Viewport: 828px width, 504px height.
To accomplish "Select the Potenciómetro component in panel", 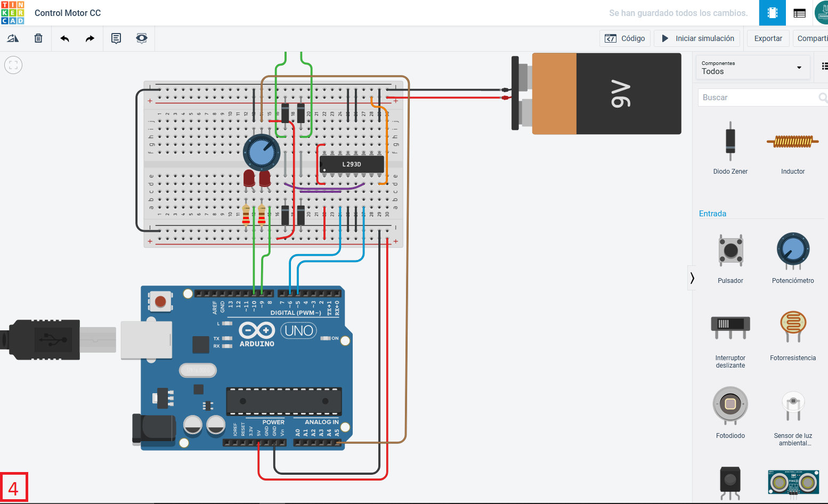I will tap(793, 258).
